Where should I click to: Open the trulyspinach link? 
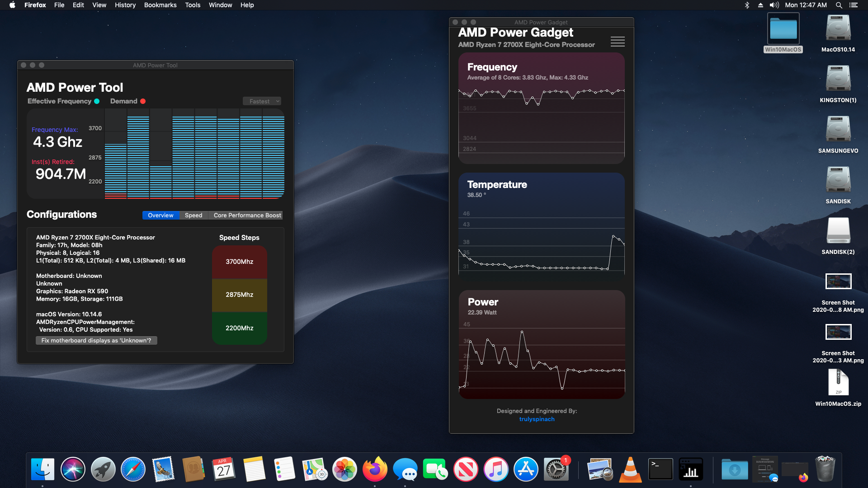pos(537,419)
